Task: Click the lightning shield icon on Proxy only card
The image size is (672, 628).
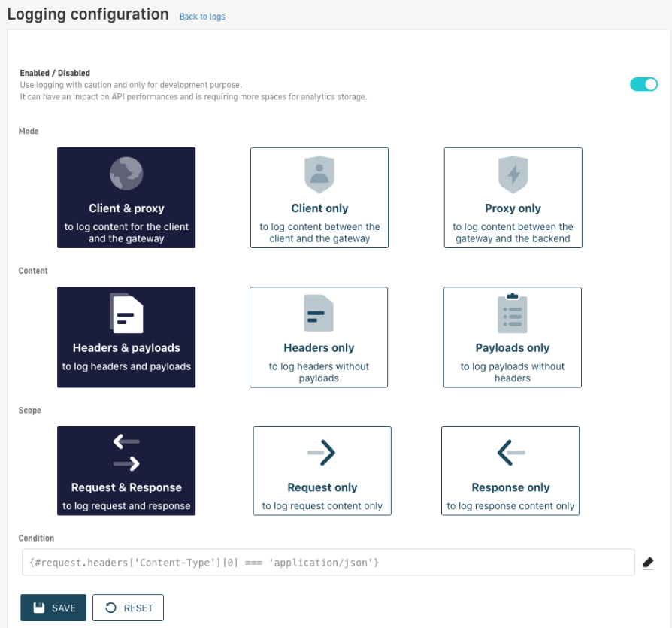Action: 513,174
